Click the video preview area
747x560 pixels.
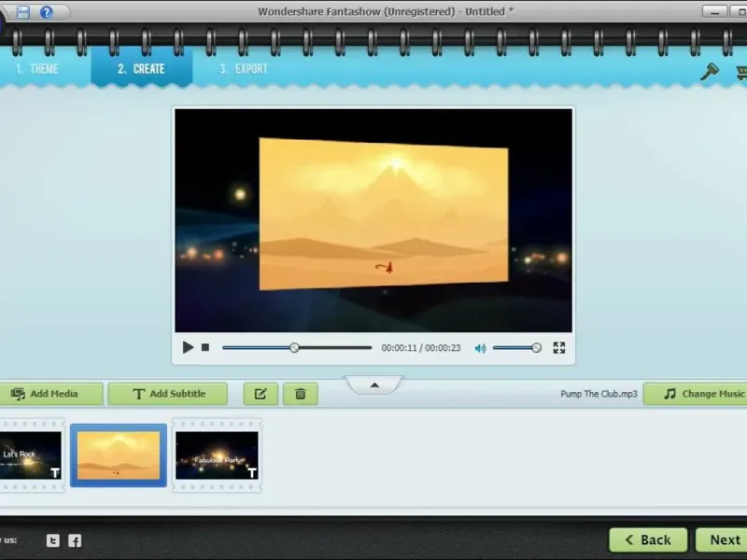click(373, 220)
